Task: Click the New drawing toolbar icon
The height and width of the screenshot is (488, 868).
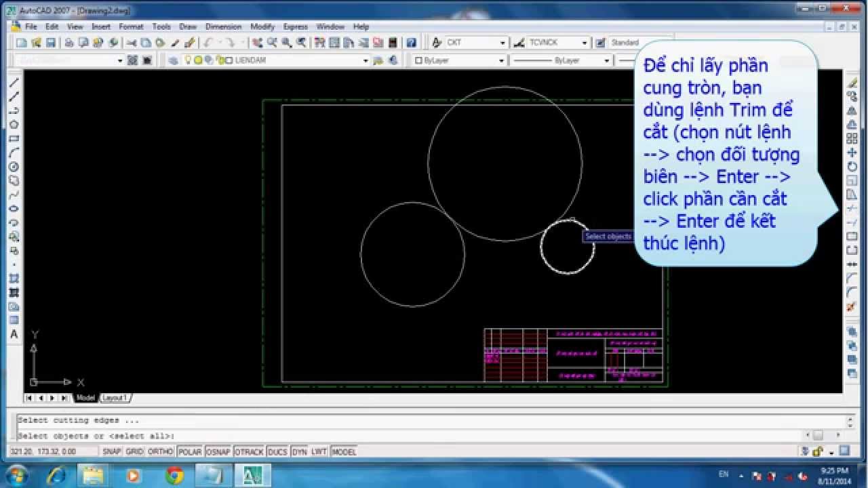Action: pos(21,43)
